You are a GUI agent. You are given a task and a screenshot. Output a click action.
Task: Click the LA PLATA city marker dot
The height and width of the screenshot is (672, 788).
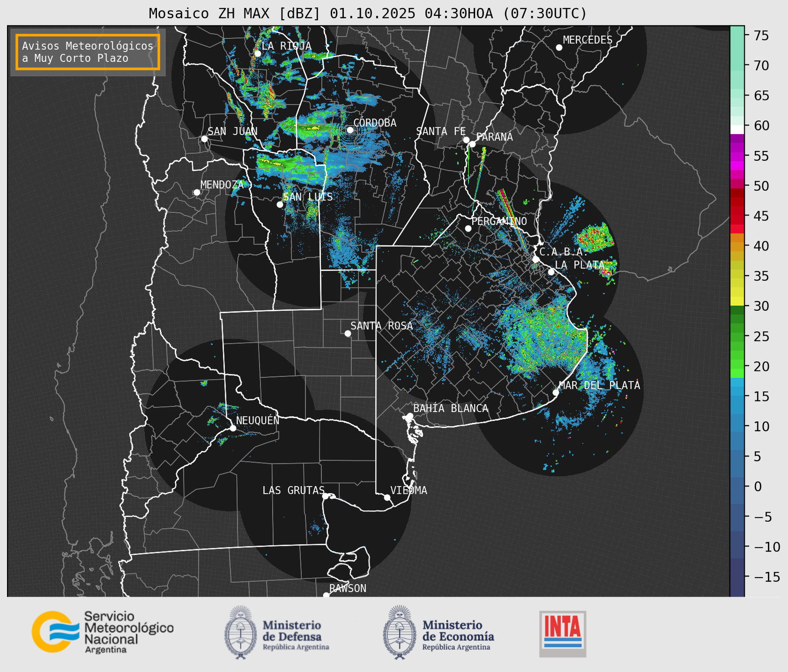(x=551, y=272)
